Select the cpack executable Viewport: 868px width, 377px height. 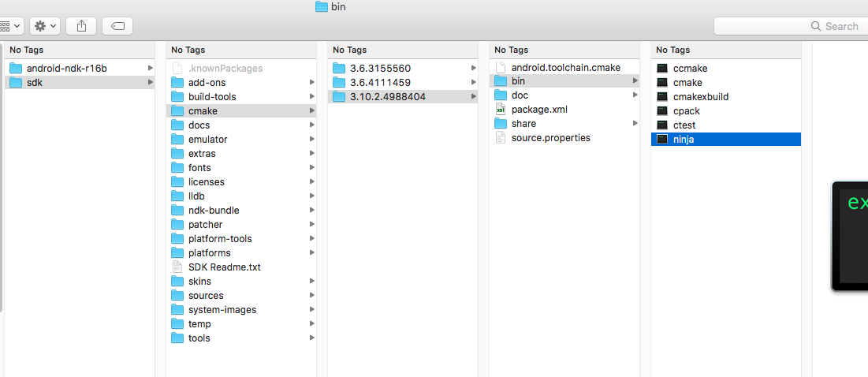726,111
